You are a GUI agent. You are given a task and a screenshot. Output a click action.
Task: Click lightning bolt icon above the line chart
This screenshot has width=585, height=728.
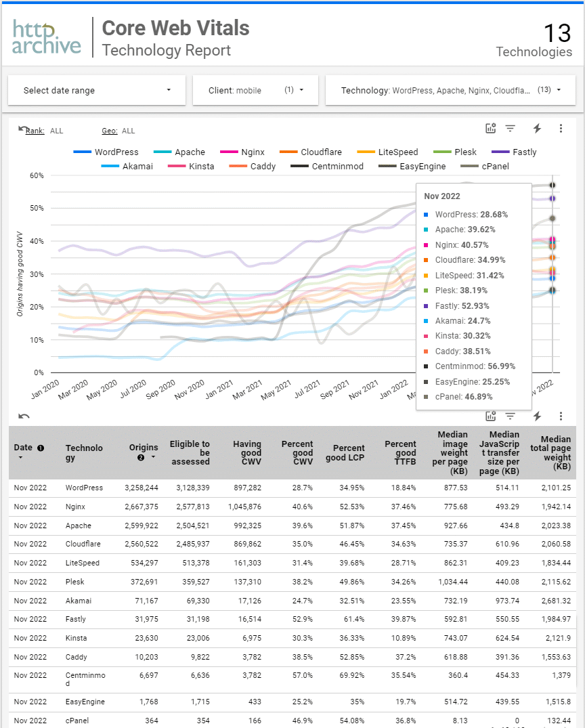(x=537, y=128)
